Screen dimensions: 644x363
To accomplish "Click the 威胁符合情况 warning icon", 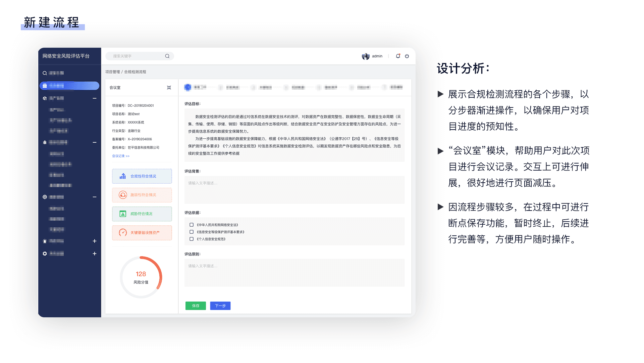I will 123,214.
